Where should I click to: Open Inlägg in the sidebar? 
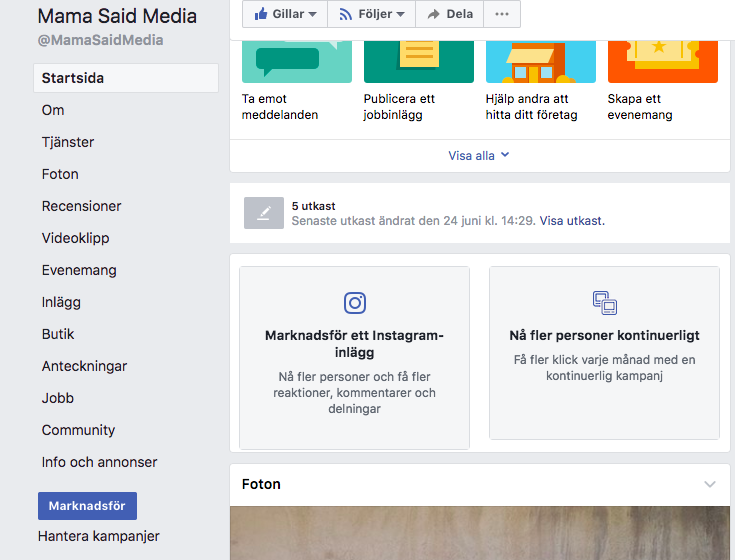[61, 302]
